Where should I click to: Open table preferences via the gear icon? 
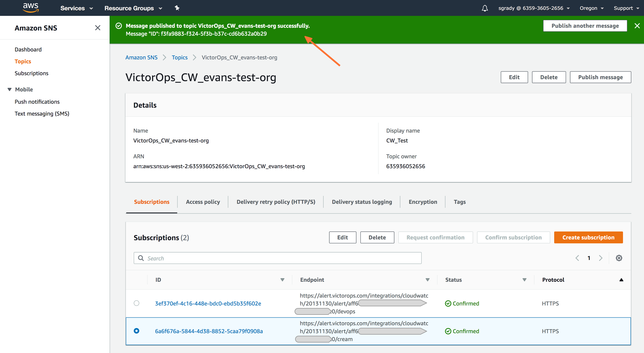point(619,258)
